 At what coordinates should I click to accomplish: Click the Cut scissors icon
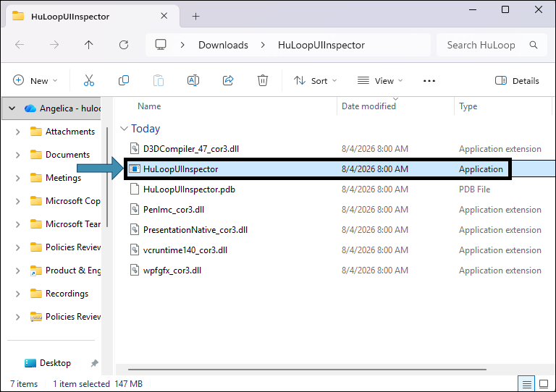(88, 81)
